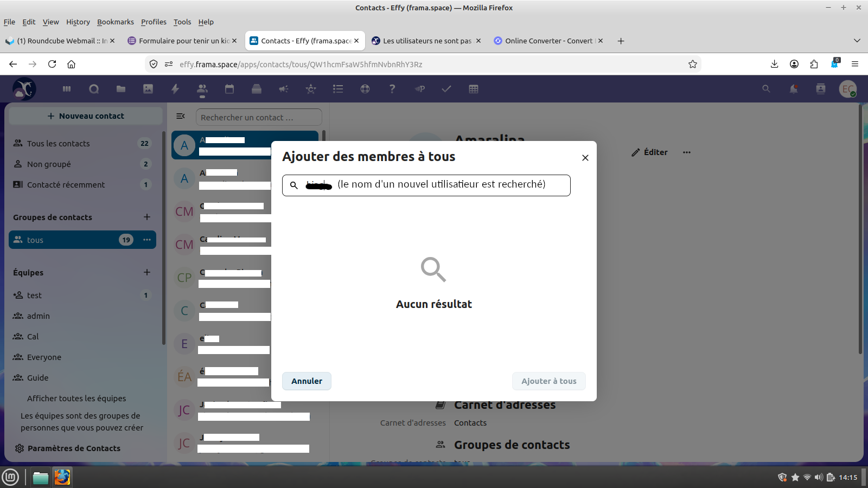Open the notifications bell icon
The width and height of the screenshot is (868, 488).
click(x=794, y=89)
